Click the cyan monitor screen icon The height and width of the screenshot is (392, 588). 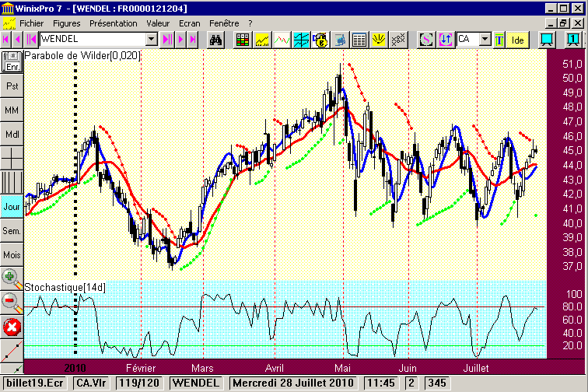point(547,40)
